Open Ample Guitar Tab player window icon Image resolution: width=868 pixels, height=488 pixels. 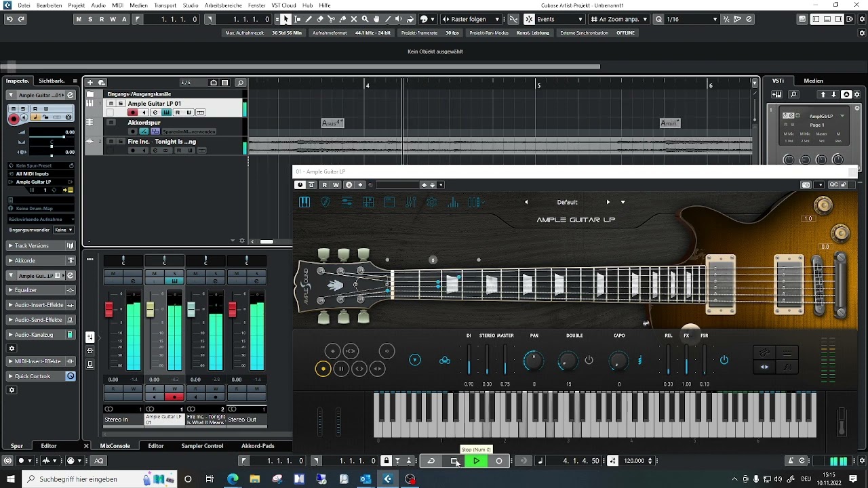point(389,202)
